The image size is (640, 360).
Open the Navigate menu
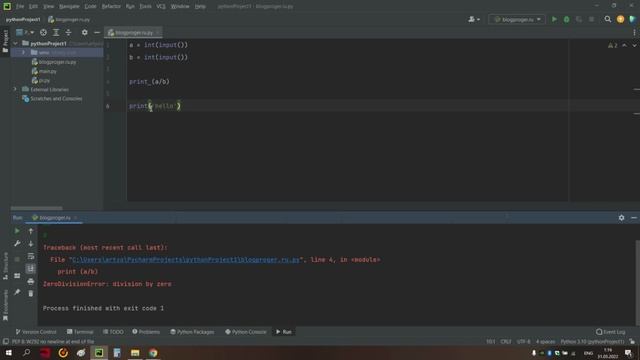69,6
